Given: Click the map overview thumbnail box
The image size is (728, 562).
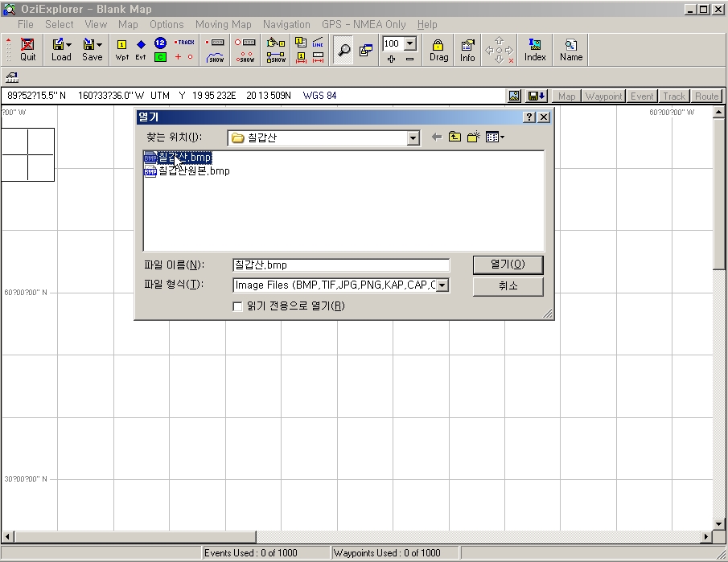Looking at the screenshot, I should click(x=28, y=154).
